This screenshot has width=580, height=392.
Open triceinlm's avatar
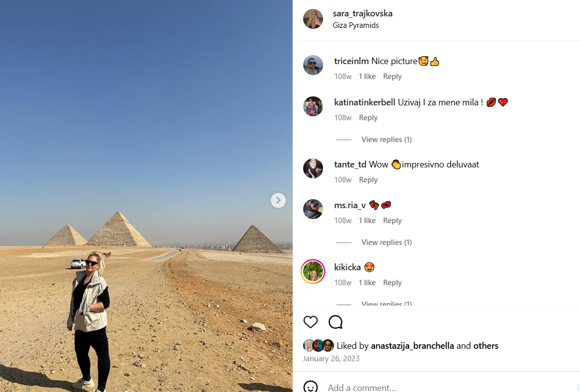(x=313, y=65)
